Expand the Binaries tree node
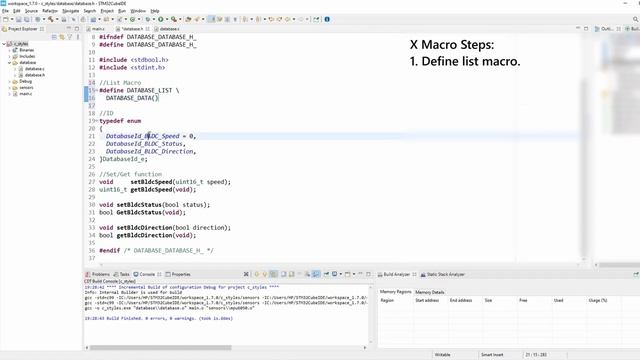The width and height of the screenshot is (640, 360). (9, 50)
